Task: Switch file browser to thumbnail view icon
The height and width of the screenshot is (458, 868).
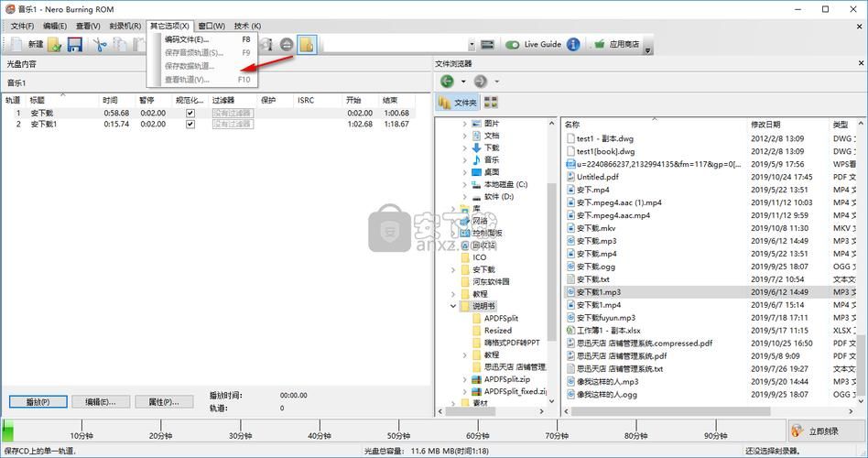Action: tap(491, 102)
